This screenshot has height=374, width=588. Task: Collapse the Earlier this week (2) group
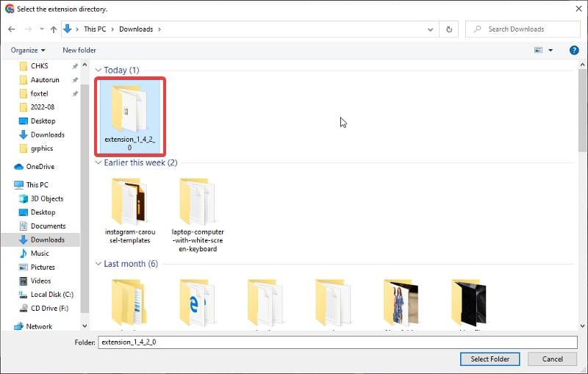pyautogui.click(x=98, y=162)
